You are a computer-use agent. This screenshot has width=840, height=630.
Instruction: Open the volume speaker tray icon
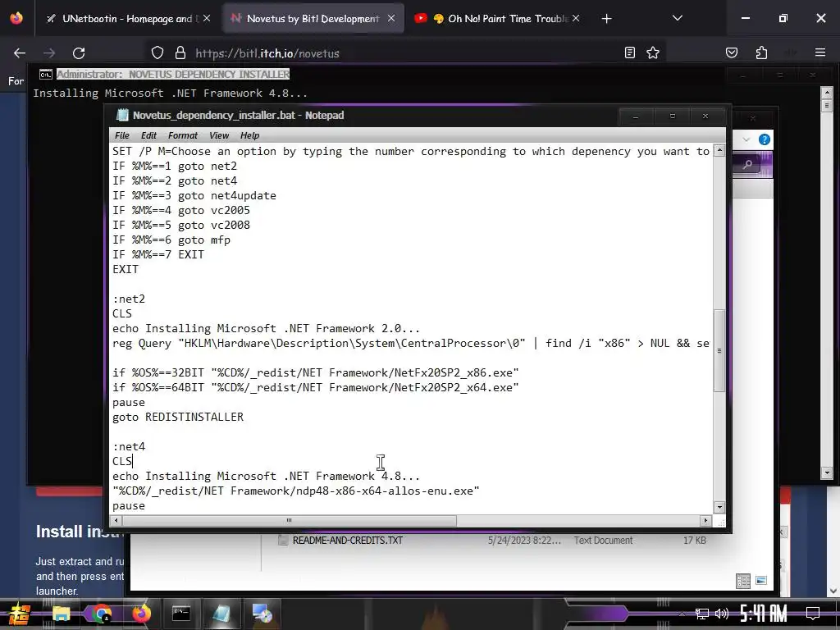click(722, 614)
